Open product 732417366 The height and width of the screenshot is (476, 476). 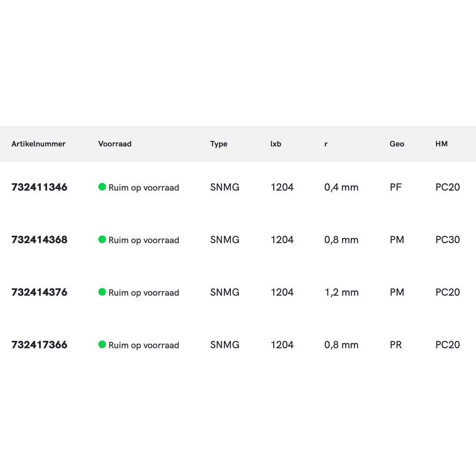pos(40,345)
